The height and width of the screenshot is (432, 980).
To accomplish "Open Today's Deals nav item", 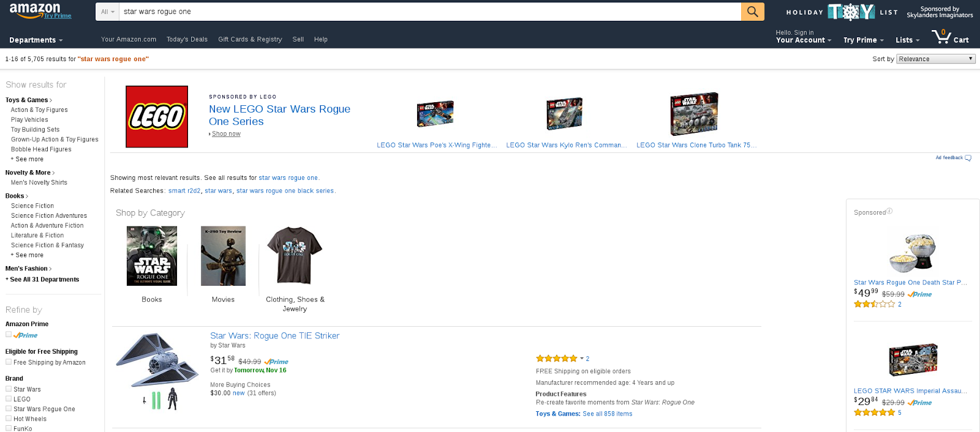I will point(187,39).
